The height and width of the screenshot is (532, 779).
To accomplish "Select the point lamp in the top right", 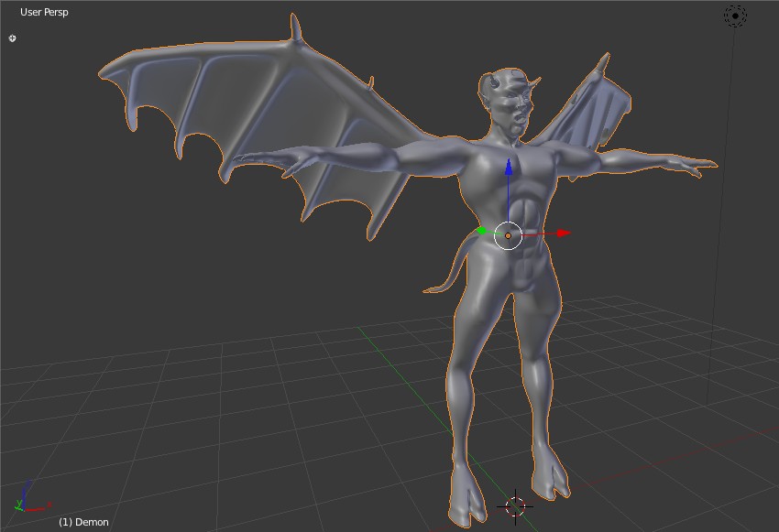I will click(x=735, y=16).
